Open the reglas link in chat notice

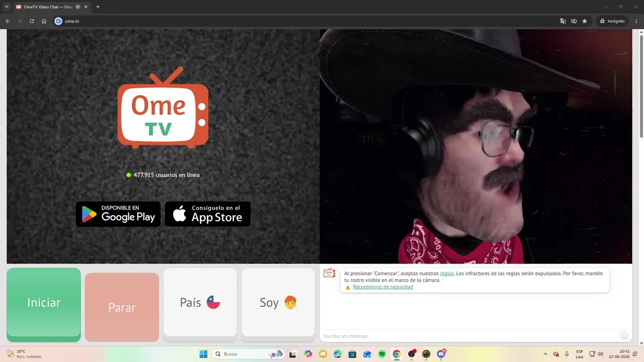[447, 274]
